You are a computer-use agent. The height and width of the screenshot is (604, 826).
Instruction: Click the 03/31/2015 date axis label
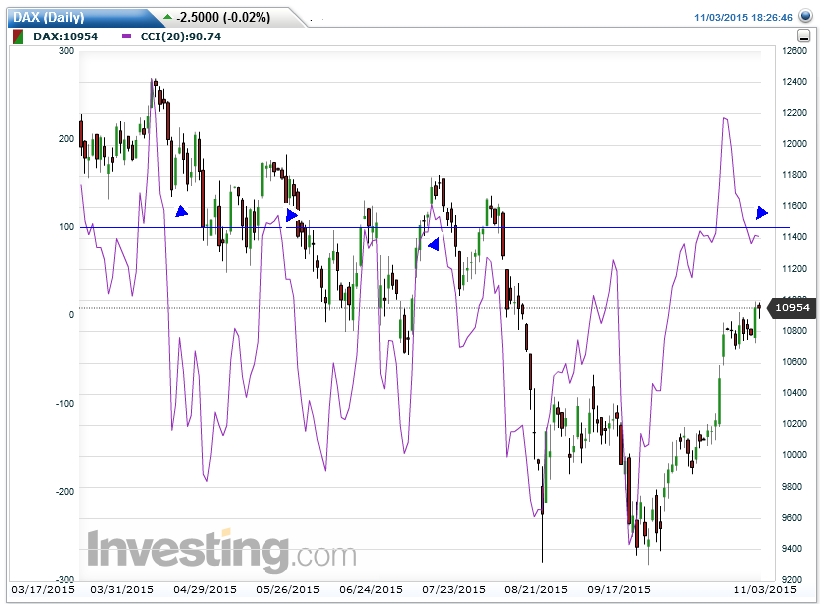[122, 589]
